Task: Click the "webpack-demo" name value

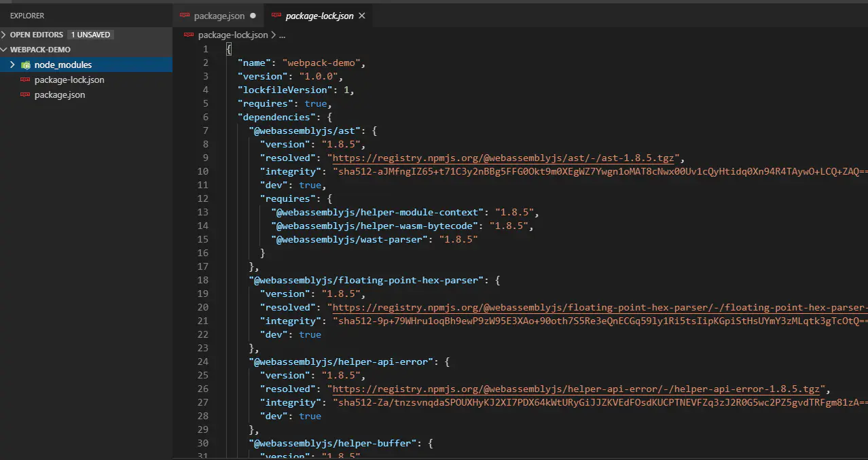Action: click(321, 63)
